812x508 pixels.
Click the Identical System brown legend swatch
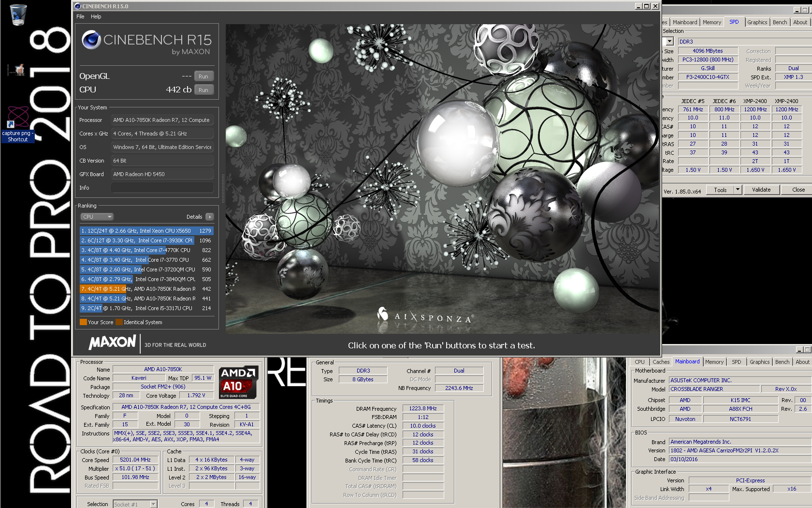click(x=119, y=322)
